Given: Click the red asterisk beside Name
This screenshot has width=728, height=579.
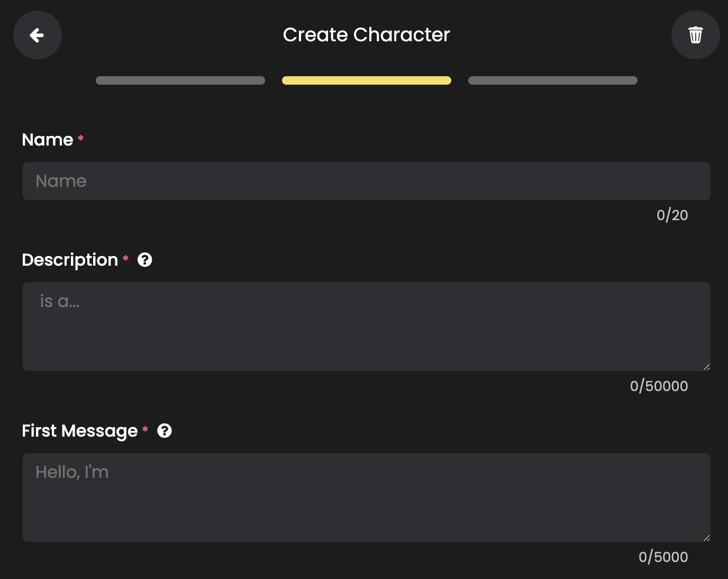Looking at the screenshot, I should 81,139.
